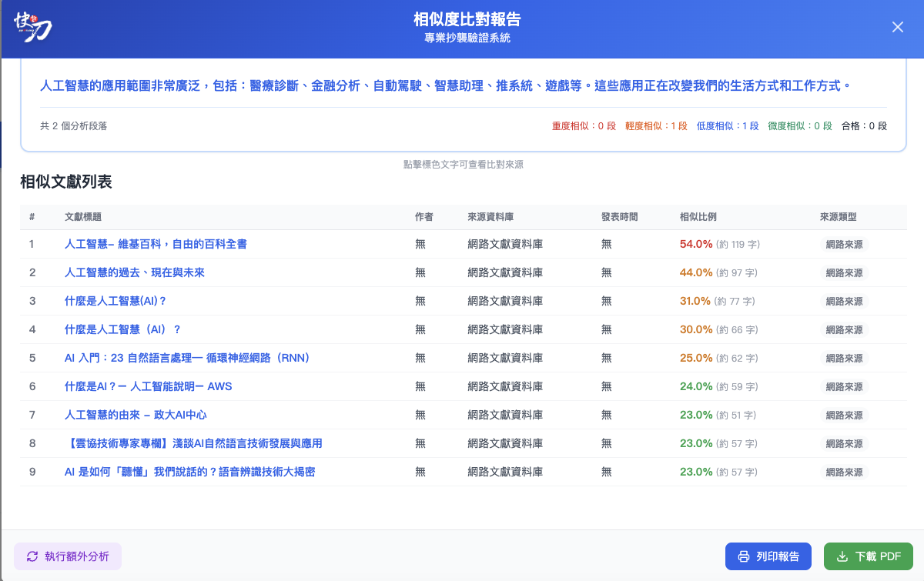Open 人工智慧的過去、現在與未來 article
Viewport: 924px width, 581px height.
pos(135,273)
